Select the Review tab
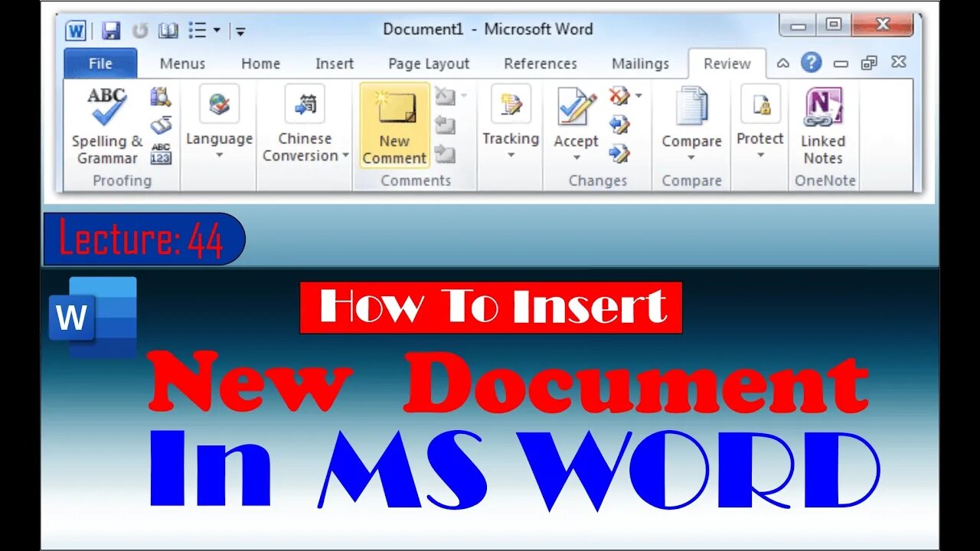Screen dimensions: 980x551 727,64
